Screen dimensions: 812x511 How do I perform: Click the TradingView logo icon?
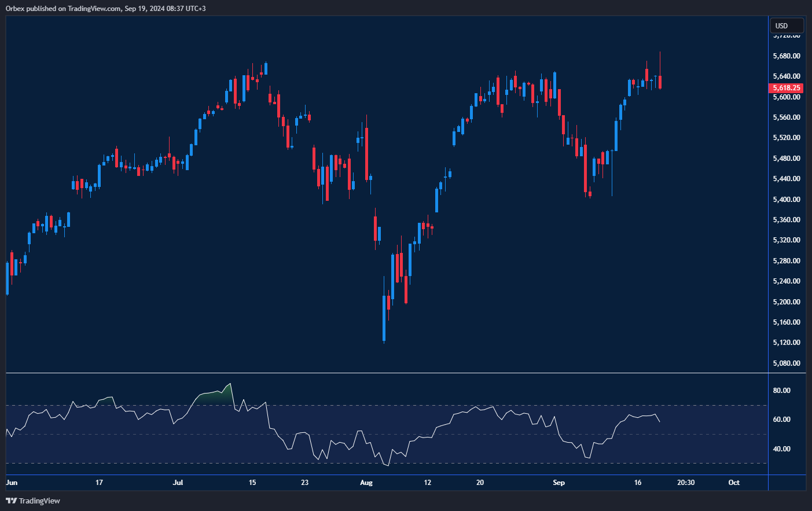click(11, 501)
